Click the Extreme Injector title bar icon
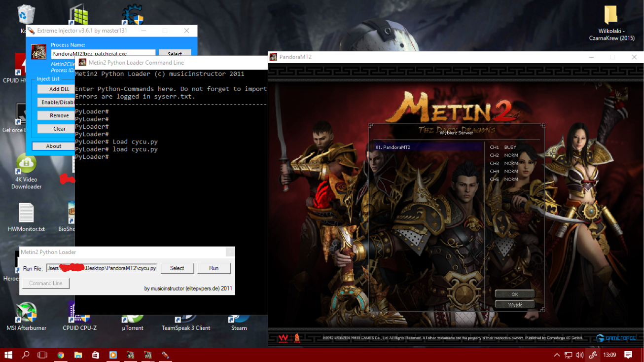 coord(31,31)
